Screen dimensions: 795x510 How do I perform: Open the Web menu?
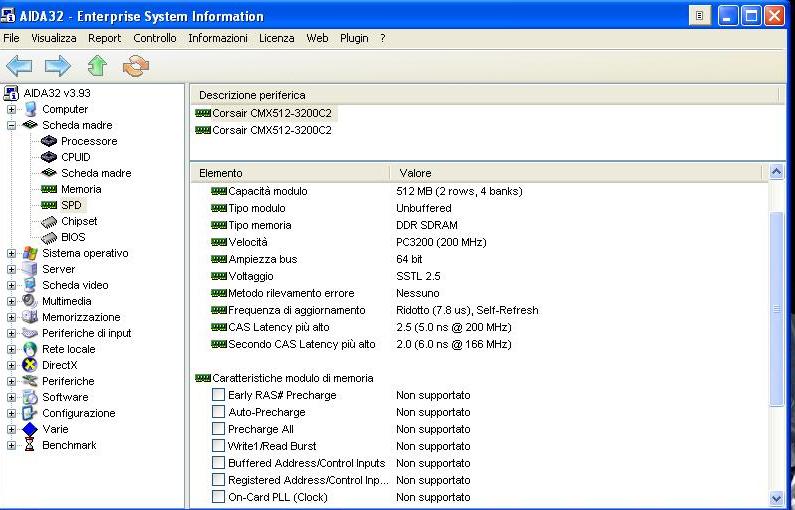pyautogui.click(x=317, y=38)
